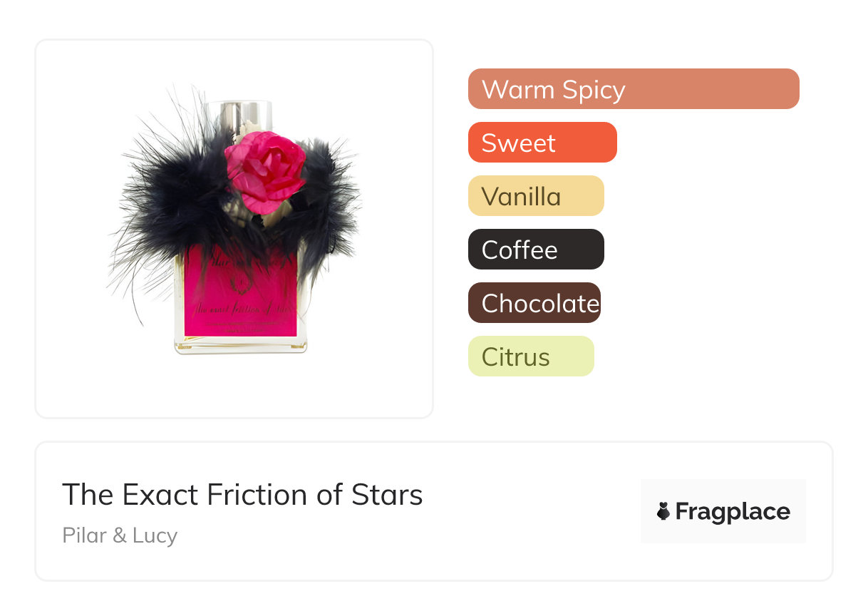Select the Sweet accord bar
This screenshot has height=616, width=868.
click(542, 143)
